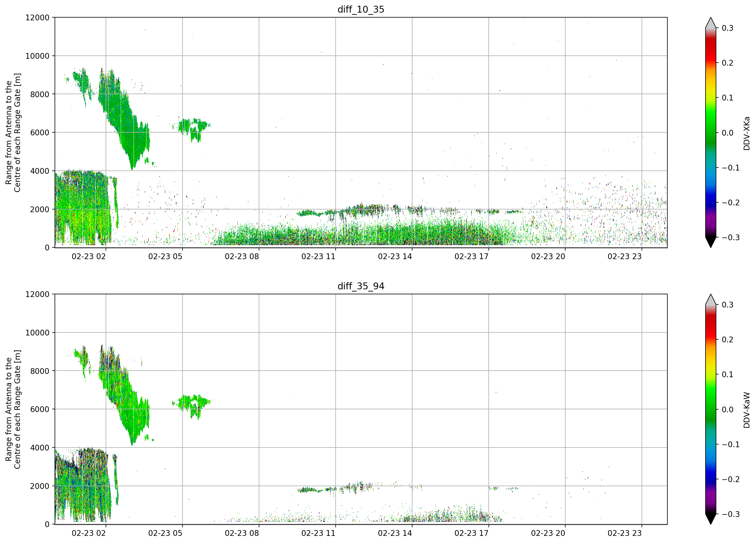Click x tick '02-23 08' under the diff_10_35 plot

(x=242, y=256)
